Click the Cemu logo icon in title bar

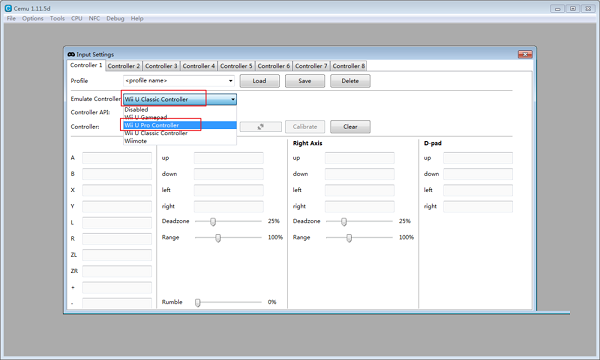click(x=8, y=8)
